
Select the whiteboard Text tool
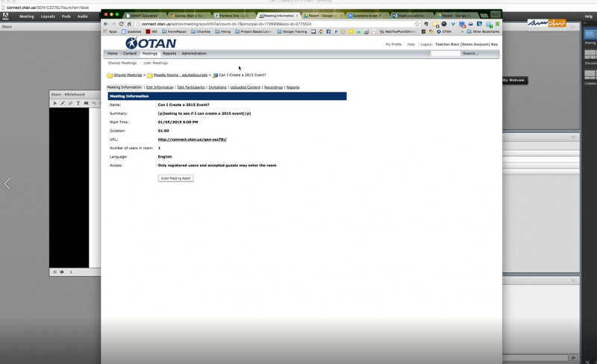click(x=78, y=104)
